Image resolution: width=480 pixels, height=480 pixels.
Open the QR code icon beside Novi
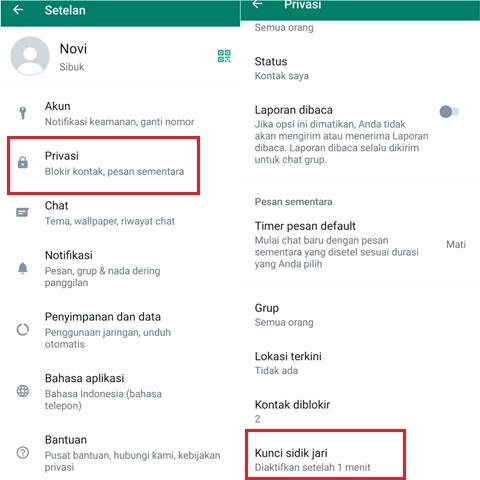point(224,56)
